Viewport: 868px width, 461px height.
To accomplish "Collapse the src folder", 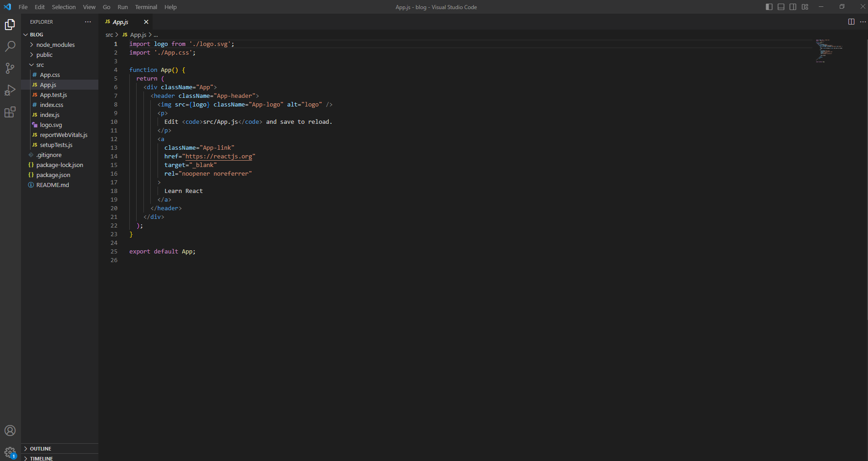I will 60,65.
